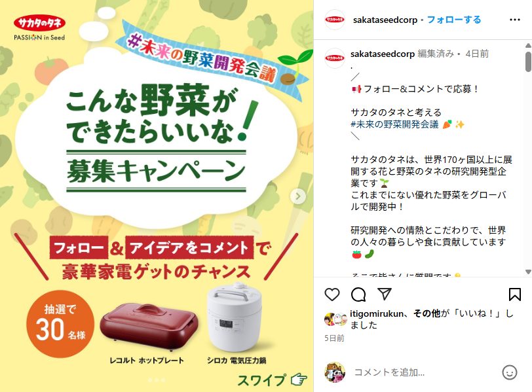
Task: Click your own avatar beside the comment box
Action: (335, 372)
